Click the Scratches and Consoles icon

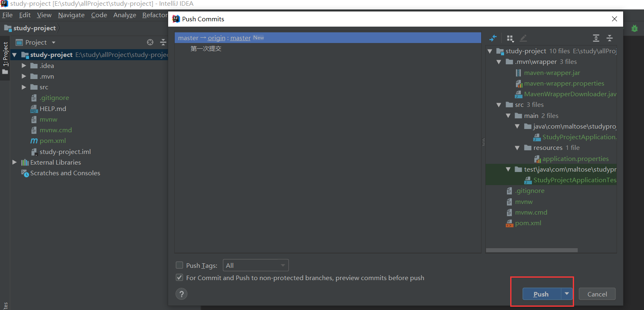pos(25,173)
